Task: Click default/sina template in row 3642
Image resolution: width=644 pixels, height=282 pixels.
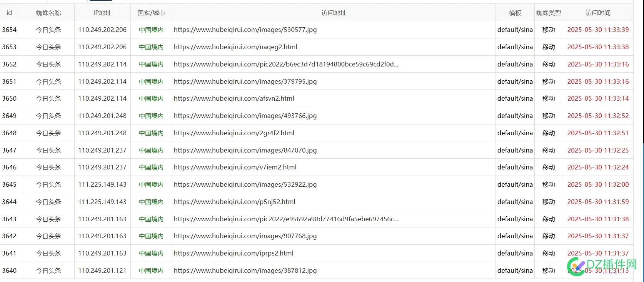Action: pos(515,236)
